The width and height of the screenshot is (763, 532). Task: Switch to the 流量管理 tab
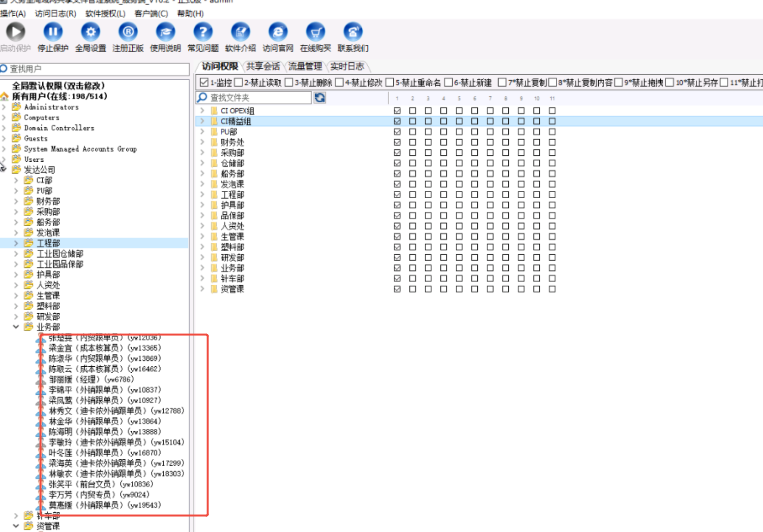[x=305, y=66]
